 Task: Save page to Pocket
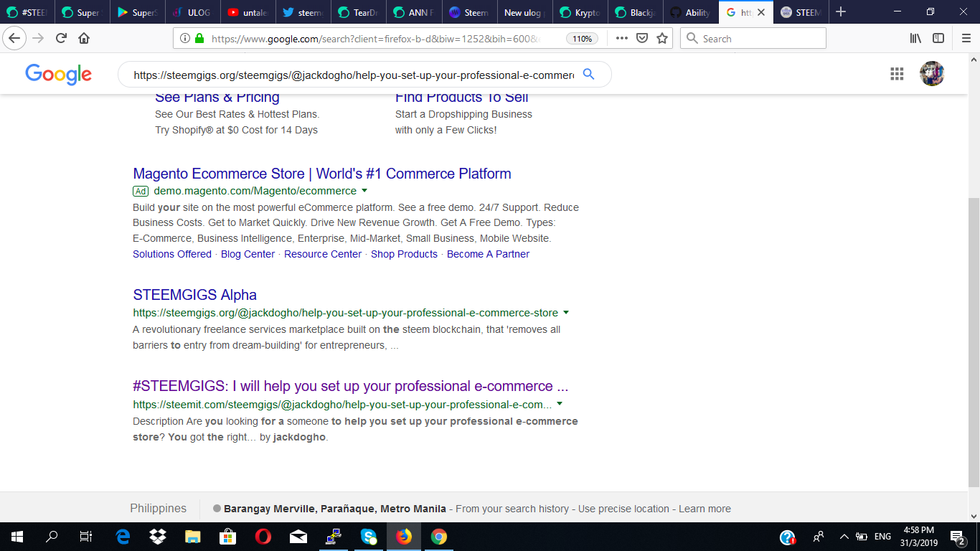point(643,38)
